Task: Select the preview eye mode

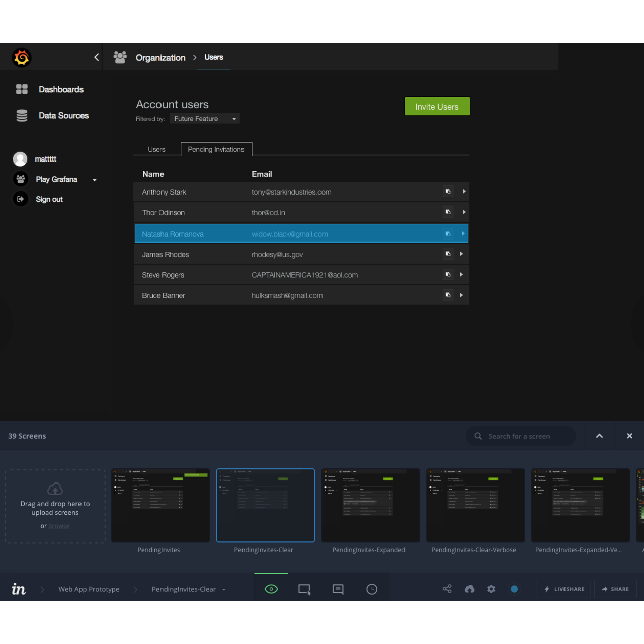Action: (271, 589)
